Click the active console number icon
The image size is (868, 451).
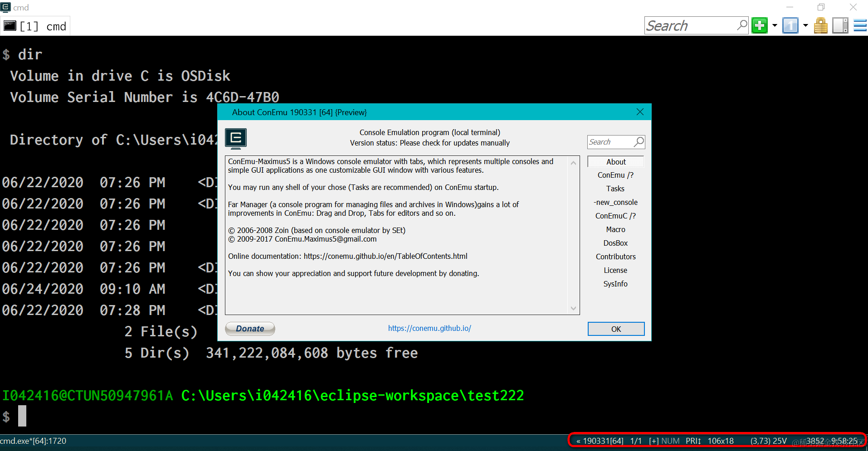[x=790, y=25]
